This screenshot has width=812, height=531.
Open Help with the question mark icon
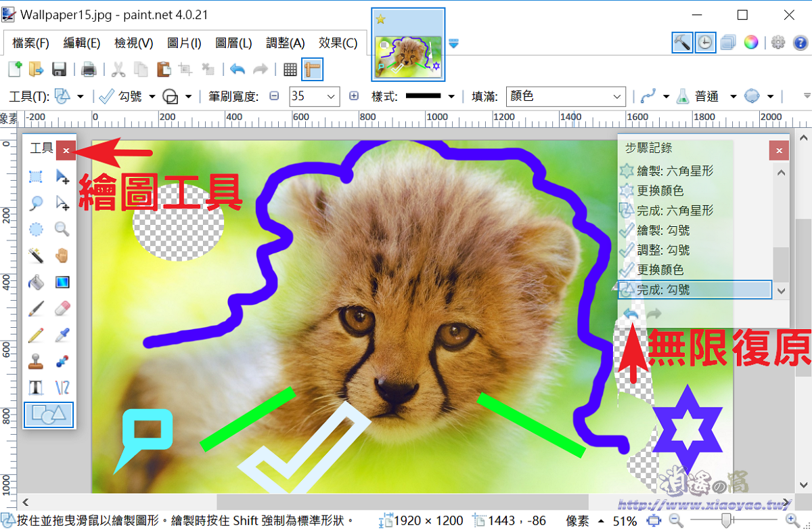point(800,42)
